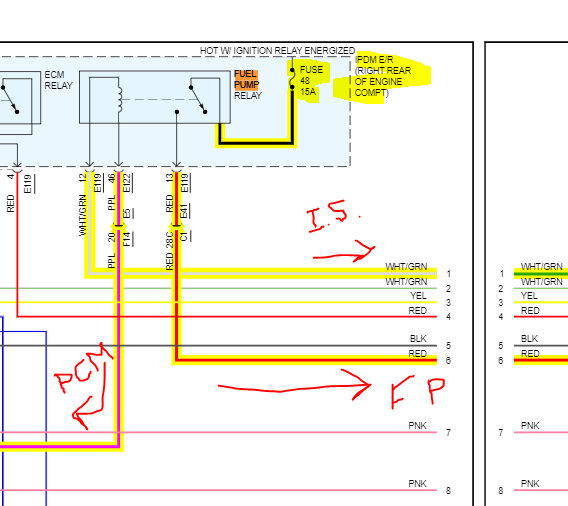
Task: Click the highlighted black wire below fuse 48
Action: pos(256,142)
